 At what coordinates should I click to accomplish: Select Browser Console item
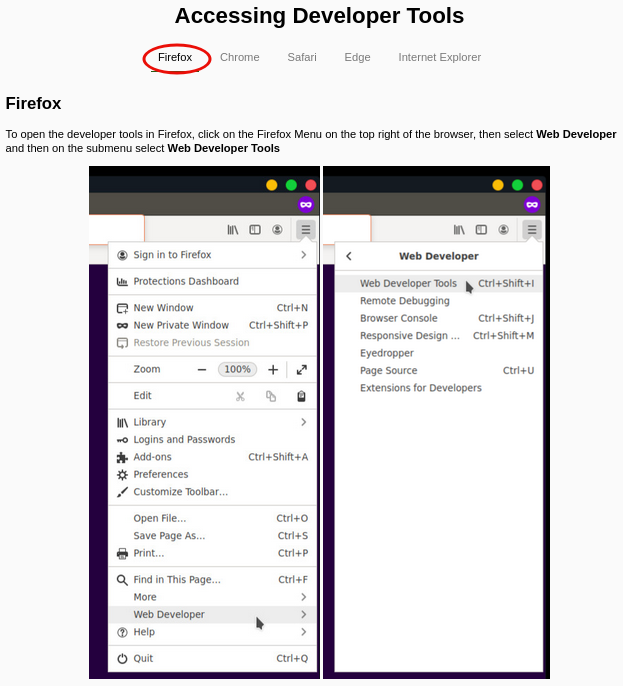point(438,318)
